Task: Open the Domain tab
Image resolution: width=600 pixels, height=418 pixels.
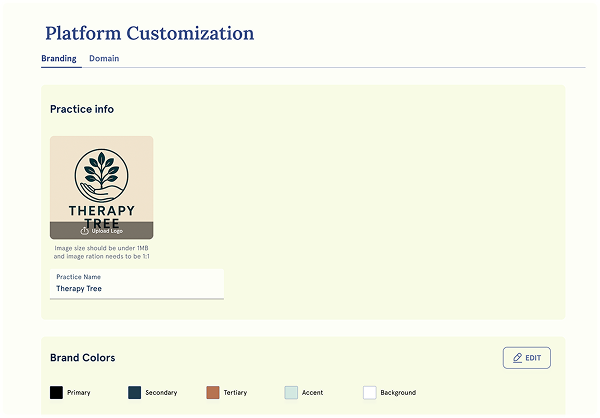Action: (104, 59)
